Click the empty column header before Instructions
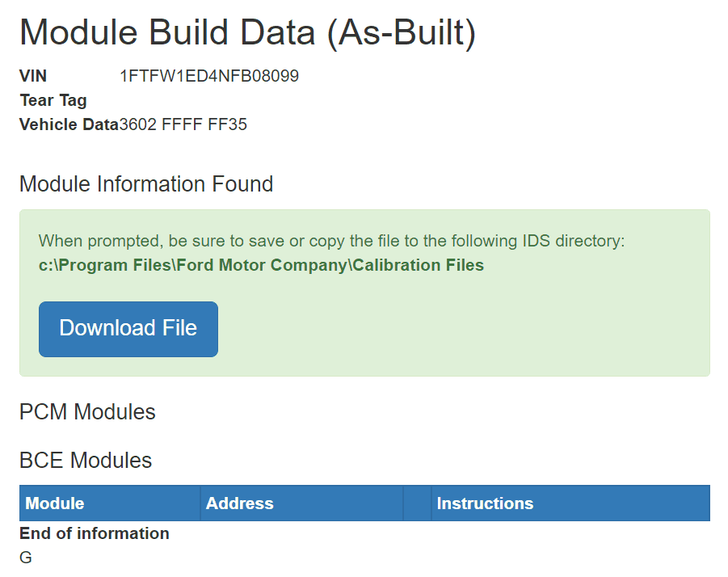The width and height of the screenshot is (728, 577). (x=417, y=503)
